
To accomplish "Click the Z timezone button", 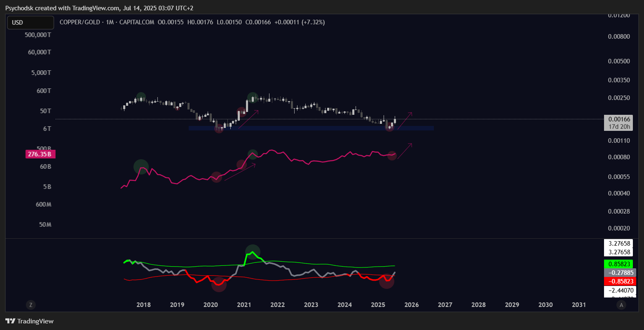I will coord(30,305).
